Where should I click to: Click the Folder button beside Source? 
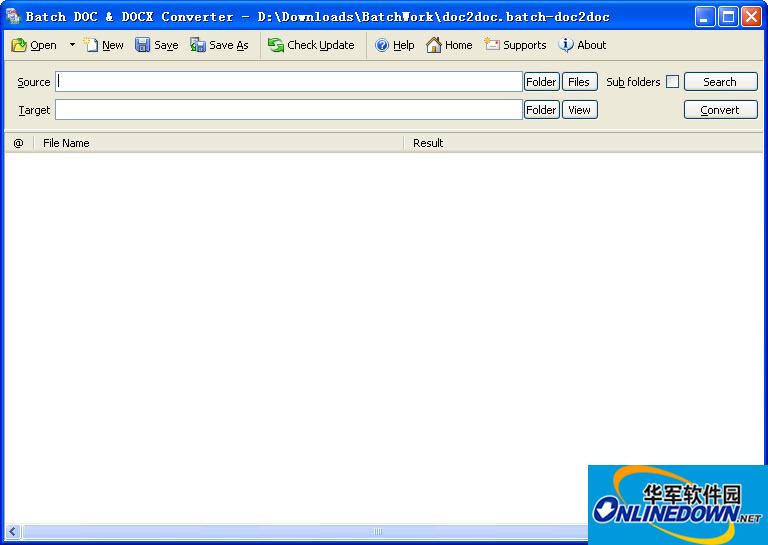tap(541, 82)
